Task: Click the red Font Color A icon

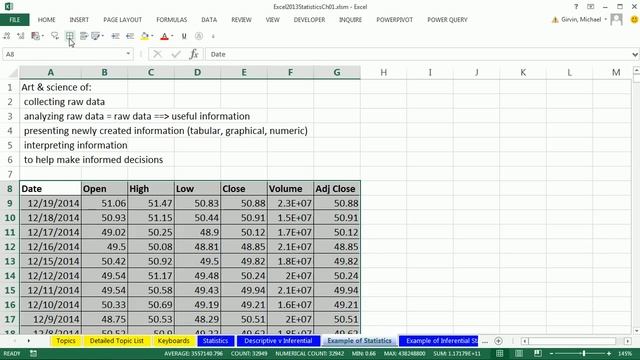Action: (164, 36)
